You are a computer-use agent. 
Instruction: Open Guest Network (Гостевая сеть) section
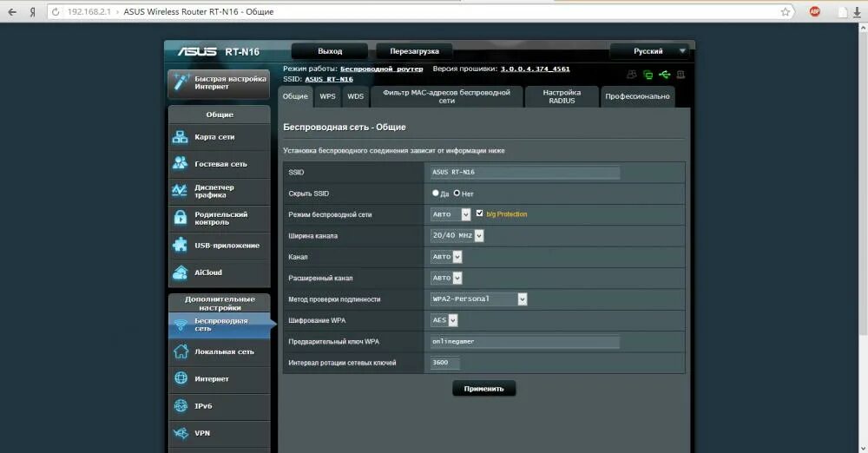point(220,164)
